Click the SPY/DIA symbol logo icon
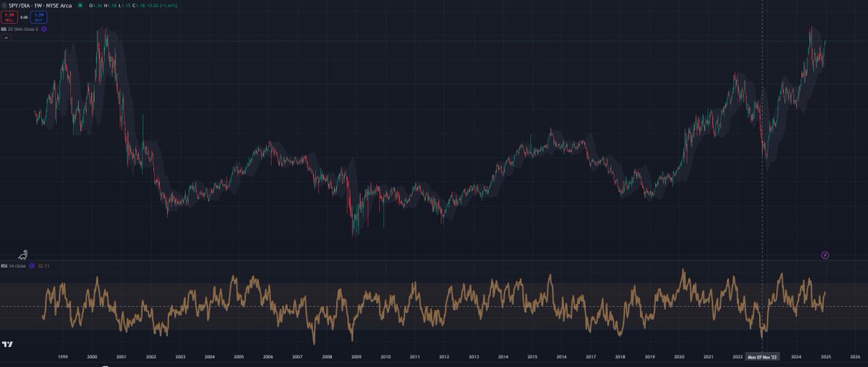The height and width of the screenshot is (367, 868). pyautogui.click(x=4, y=5)
